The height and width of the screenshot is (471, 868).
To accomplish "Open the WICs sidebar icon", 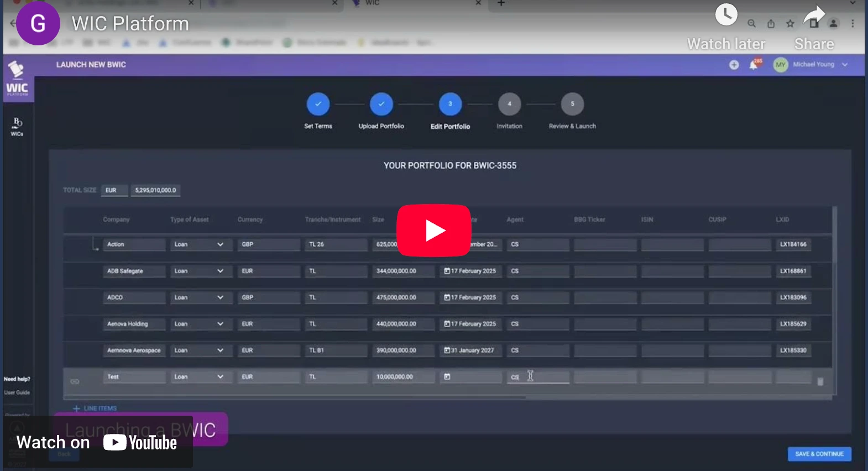I will pos(17,127).
